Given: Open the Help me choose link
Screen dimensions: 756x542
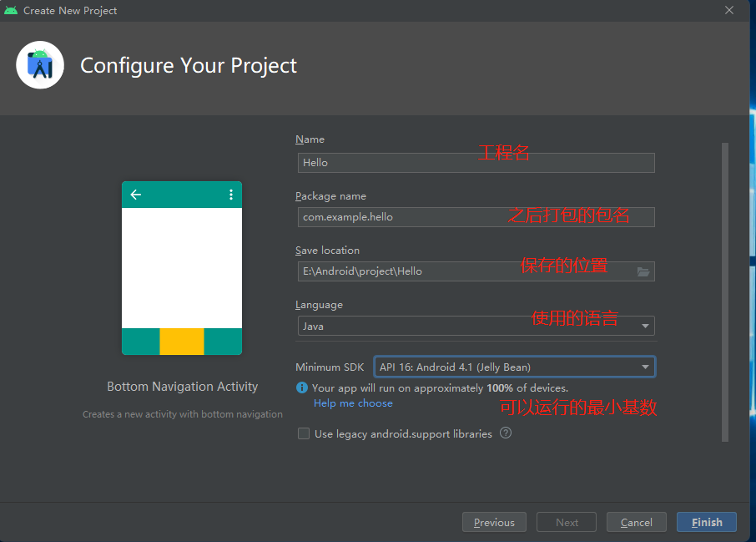Looking at the screenshot, I should (x=353, y=403).
